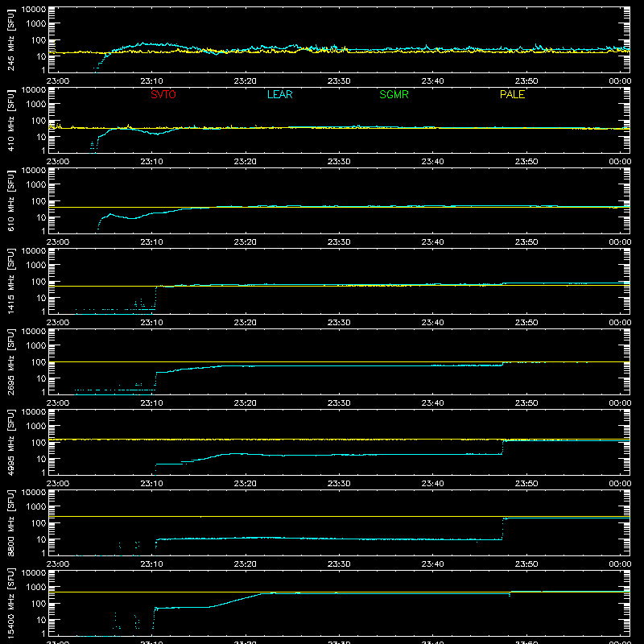The height and width of the screenshot is (644, 644).
Task: Select the 610 MHz [SFU] axis label
Action: coord(11,200)
